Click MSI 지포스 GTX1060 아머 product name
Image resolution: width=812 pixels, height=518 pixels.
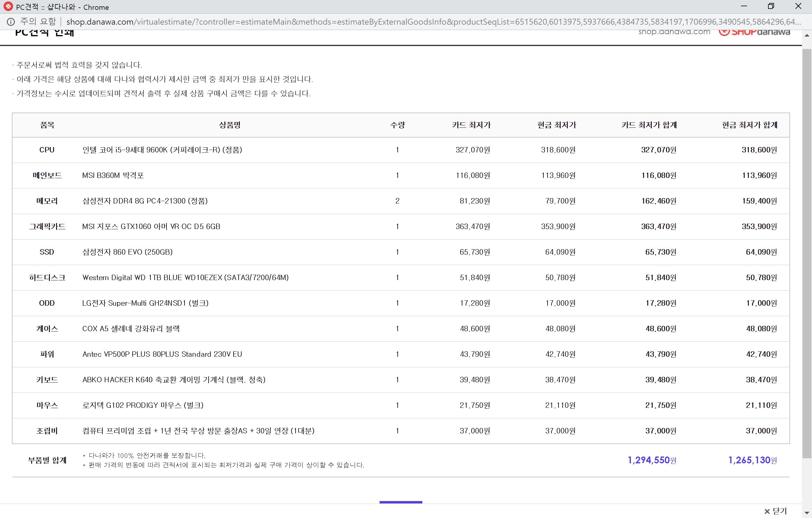click(x=151, y=226)
